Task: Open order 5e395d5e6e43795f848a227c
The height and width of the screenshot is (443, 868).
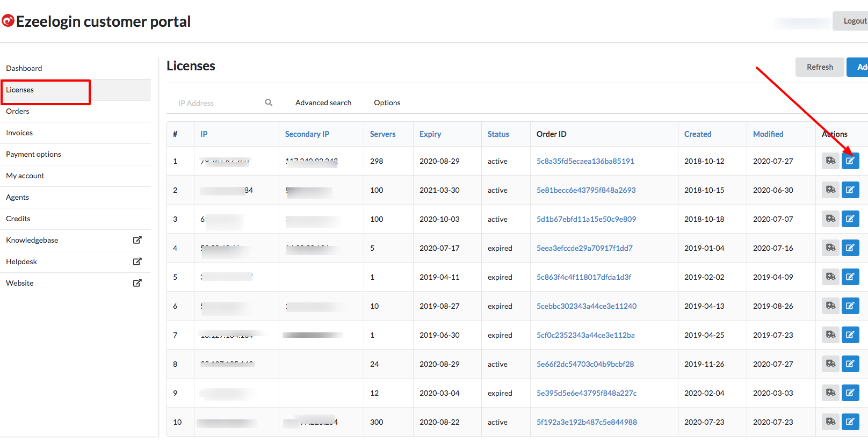Action: point(587,393)
